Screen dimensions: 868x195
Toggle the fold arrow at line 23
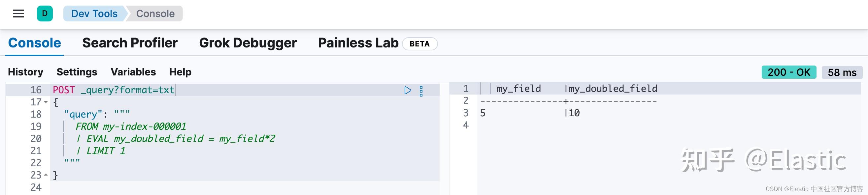pos(46,175)
